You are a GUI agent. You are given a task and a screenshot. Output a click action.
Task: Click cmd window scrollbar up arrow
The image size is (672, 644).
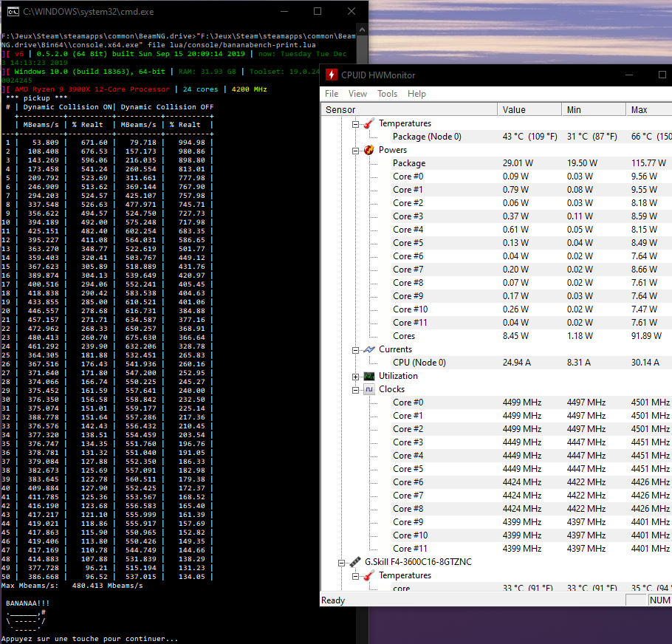[362, 30]
